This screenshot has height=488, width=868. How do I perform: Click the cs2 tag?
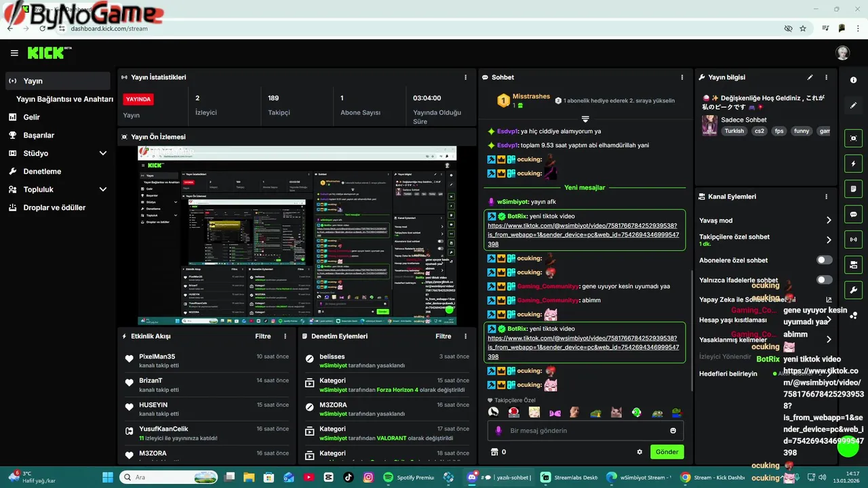[x=759, y=131]
